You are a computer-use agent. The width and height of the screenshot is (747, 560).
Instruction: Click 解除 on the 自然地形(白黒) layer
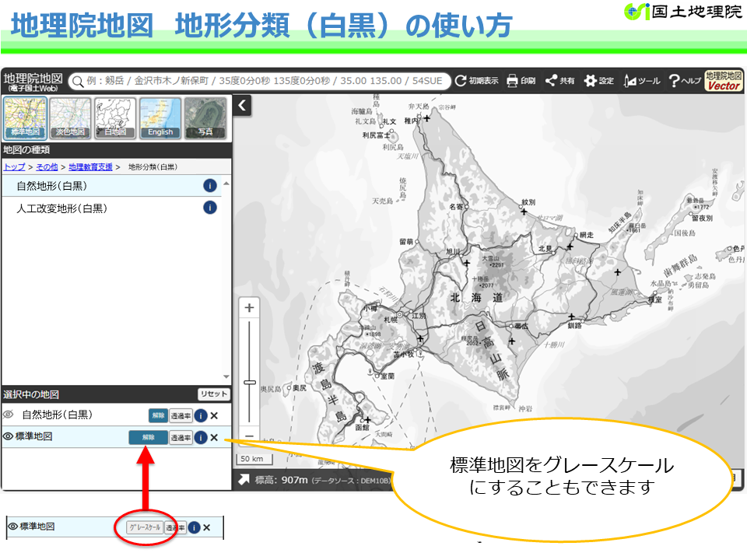158,415
